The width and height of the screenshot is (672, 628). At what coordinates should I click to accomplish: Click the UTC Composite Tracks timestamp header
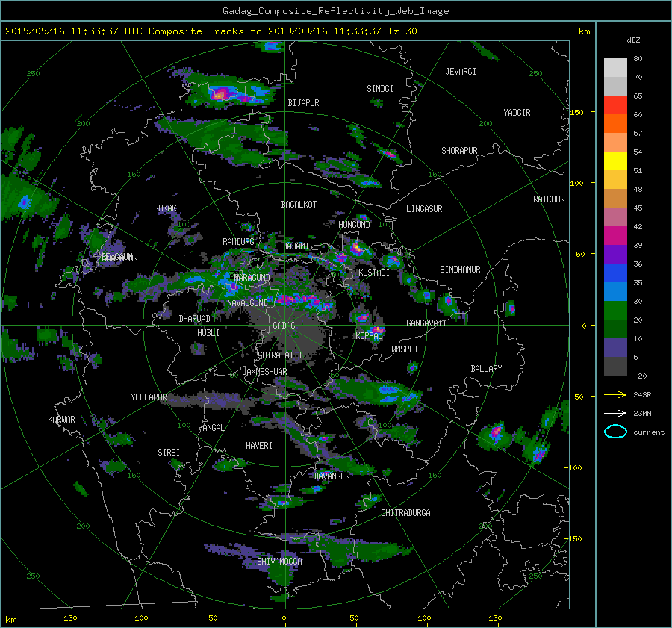pos(211,31)
